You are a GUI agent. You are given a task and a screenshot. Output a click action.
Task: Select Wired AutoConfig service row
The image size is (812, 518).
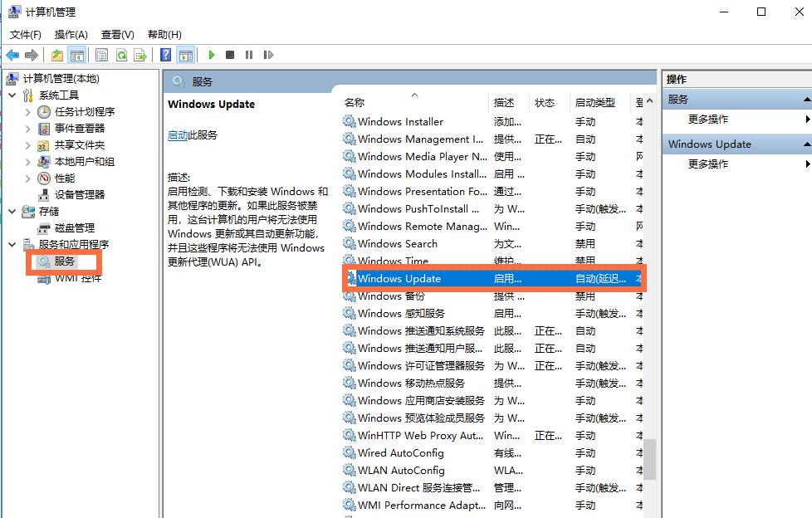click(x=492, y=453)
